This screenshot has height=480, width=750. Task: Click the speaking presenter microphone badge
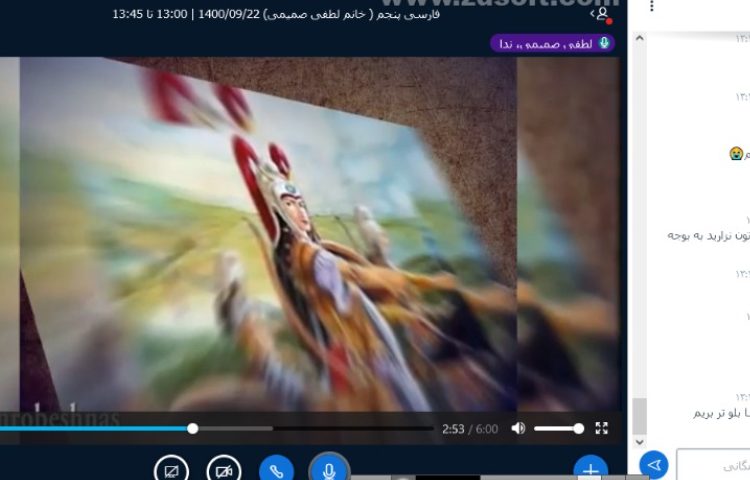point(552,44)
